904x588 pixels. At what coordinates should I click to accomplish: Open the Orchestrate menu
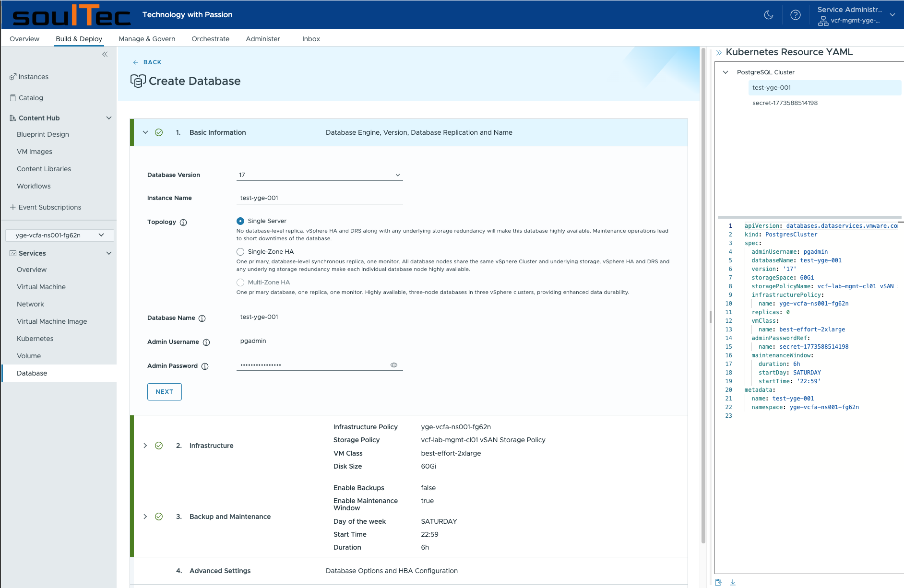coord(210,39)
